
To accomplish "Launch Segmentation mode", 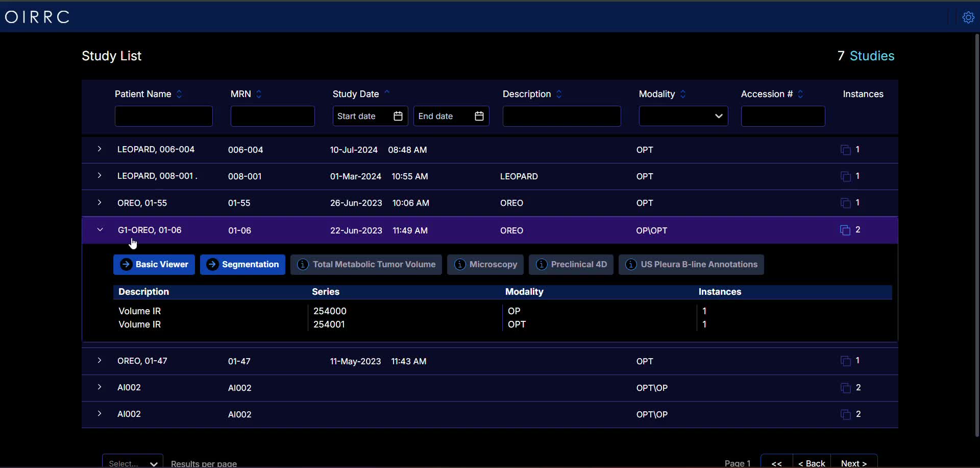I will [x=242, y=265].
